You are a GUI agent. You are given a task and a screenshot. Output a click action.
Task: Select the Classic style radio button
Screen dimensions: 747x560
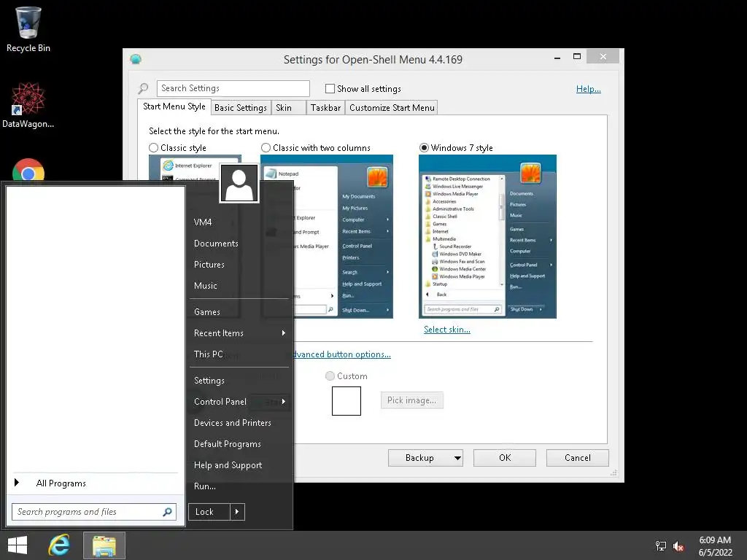[x=153, y=147]
